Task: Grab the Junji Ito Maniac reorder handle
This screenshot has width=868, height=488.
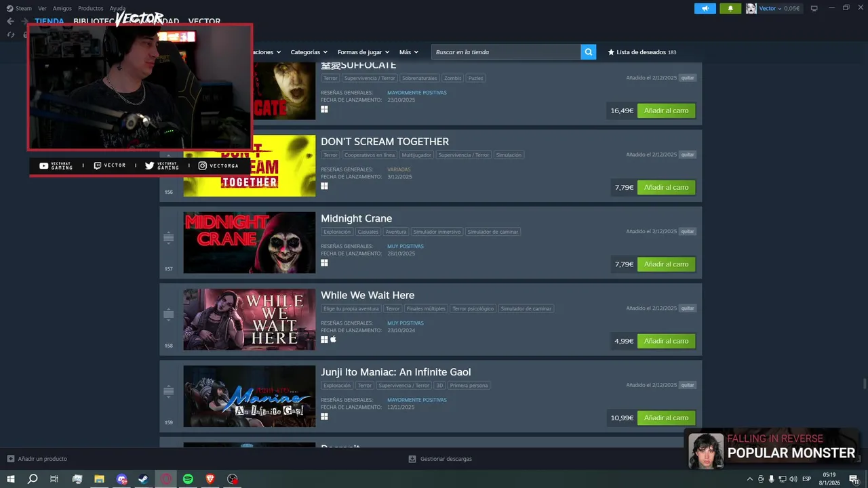Action: [169, 391]
